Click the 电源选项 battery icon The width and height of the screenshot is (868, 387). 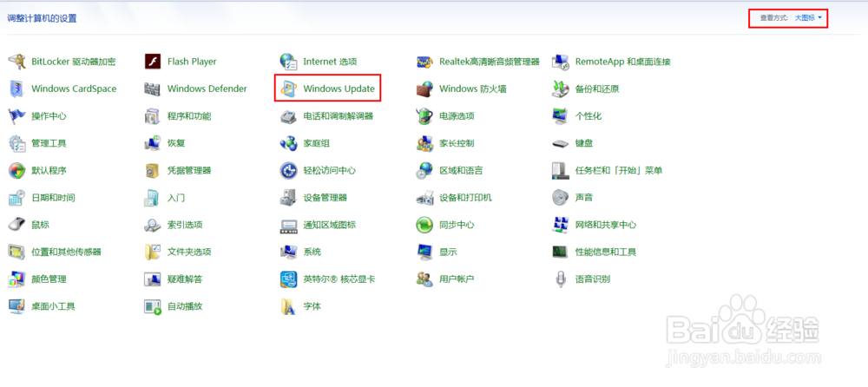point(424,116)
